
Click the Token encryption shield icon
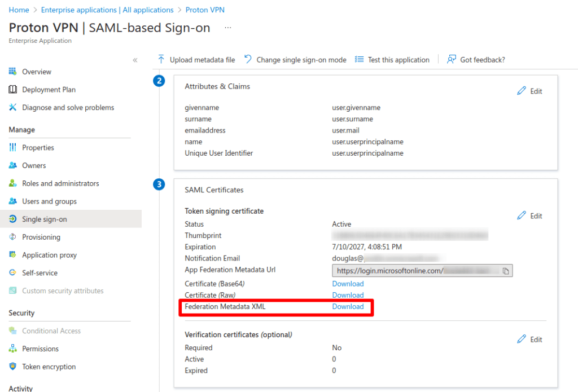pyautogui.click(x=12, y=366)
